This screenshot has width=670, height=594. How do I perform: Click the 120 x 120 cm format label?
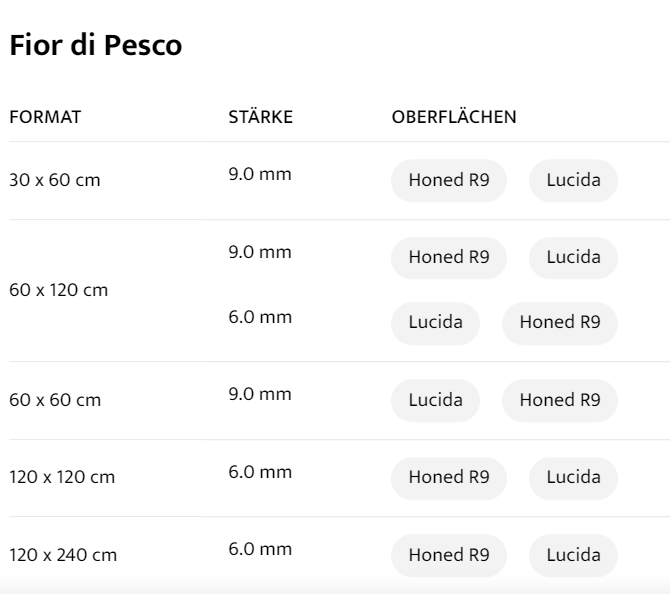click(x=62, y=477)
